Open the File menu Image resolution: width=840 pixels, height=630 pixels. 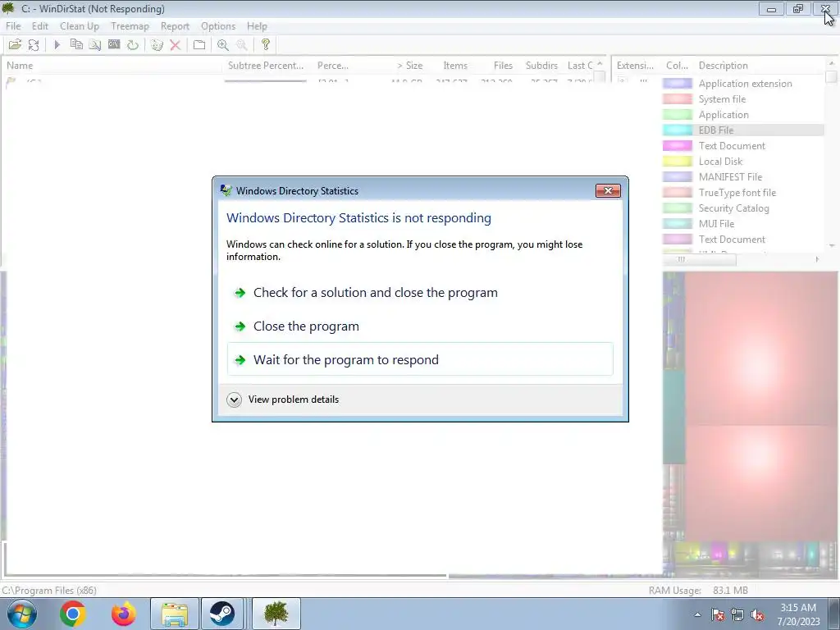[13, 26]
